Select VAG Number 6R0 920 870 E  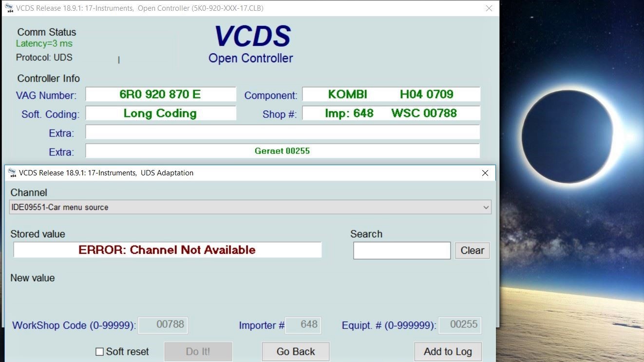[x=160, y=95]
